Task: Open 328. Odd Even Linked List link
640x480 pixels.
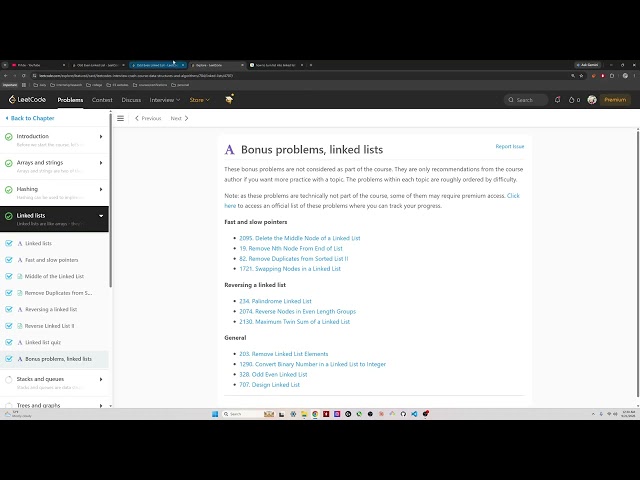Action: pyautogui.click(x=273, y=375)
